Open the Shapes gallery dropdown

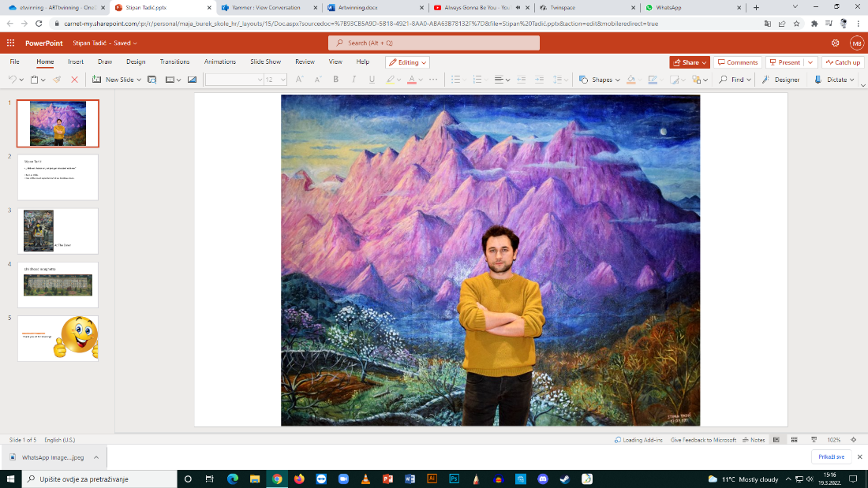pos(618,80)
